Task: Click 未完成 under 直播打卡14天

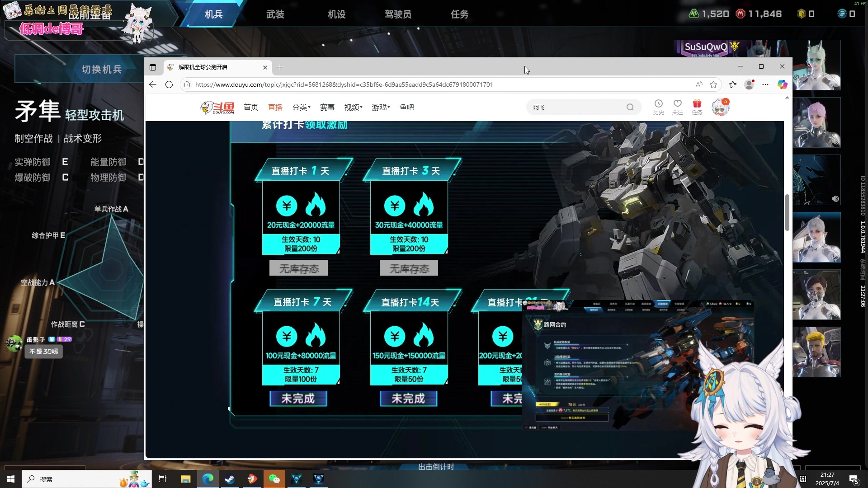Action: pos(409,399)
